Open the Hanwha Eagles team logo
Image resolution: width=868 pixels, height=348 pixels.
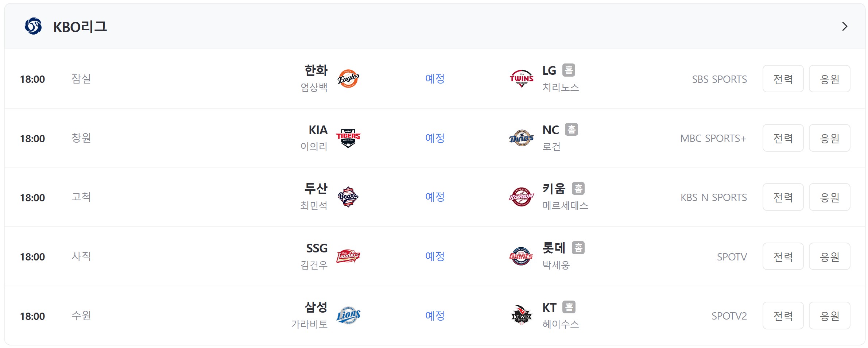(348, 79)
